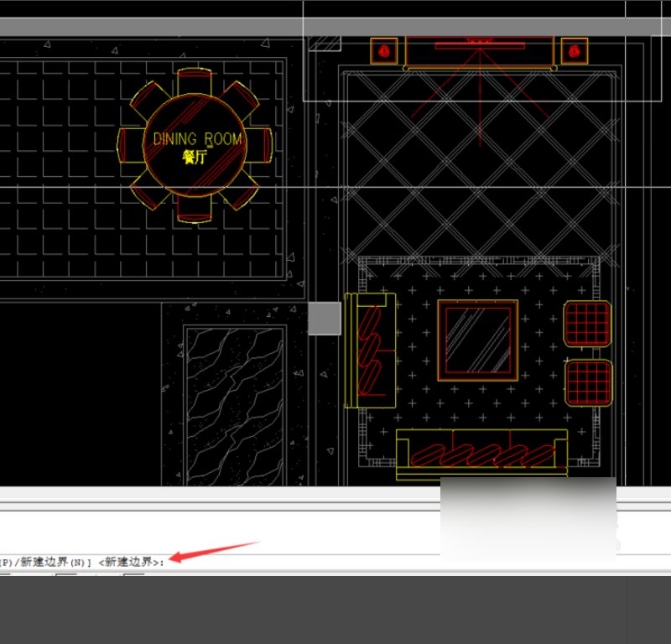Viewport: 671px width, 644px height.
Task: Click the glass coffee table symbol in living room
Action: tap(480, 340)
